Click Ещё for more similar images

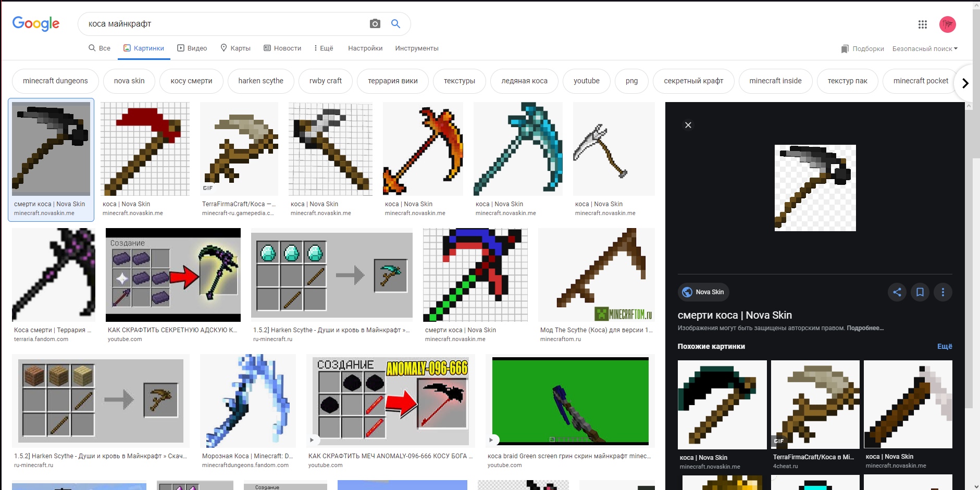pyautogui.click(x=945, y=346)
